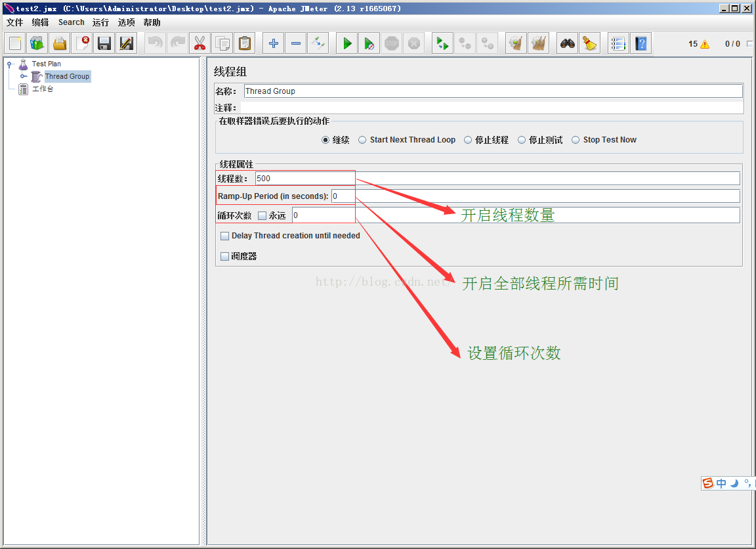Image resolution: width=756 pixels, height=549 pixels.
Task: Click the Ramp-Up Period input field
Action: 535,196
